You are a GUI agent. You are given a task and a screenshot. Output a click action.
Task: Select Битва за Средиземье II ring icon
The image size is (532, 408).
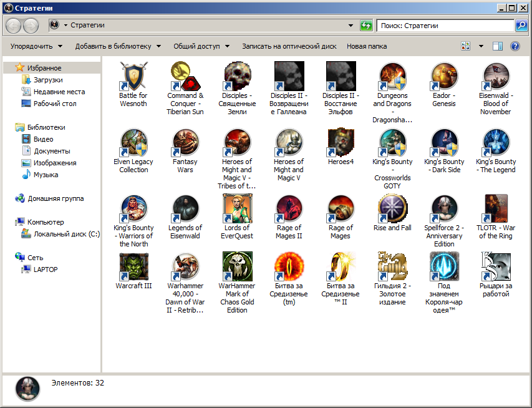point(341,266)
